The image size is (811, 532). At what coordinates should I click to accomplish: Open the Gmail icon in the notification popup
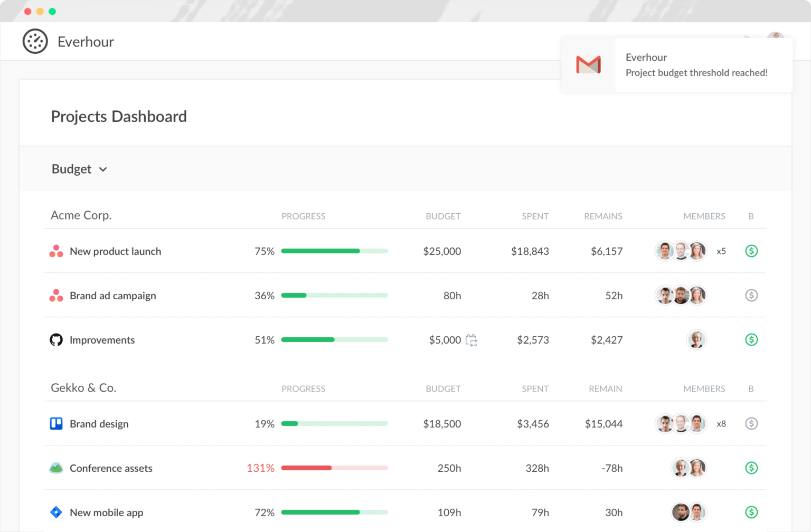(x=588, y=64)
